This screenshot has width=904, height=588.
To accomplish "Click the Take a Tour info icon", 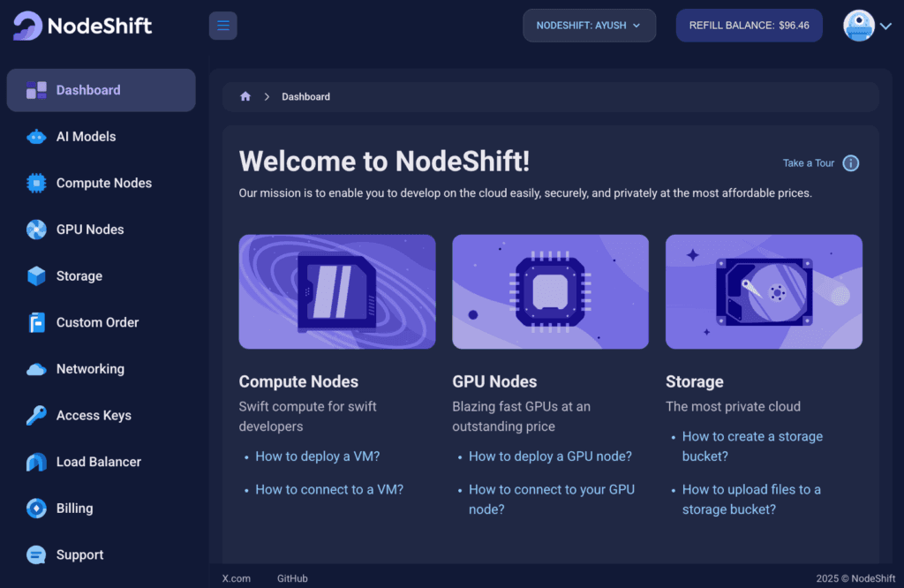I will [x=850, y=163].
